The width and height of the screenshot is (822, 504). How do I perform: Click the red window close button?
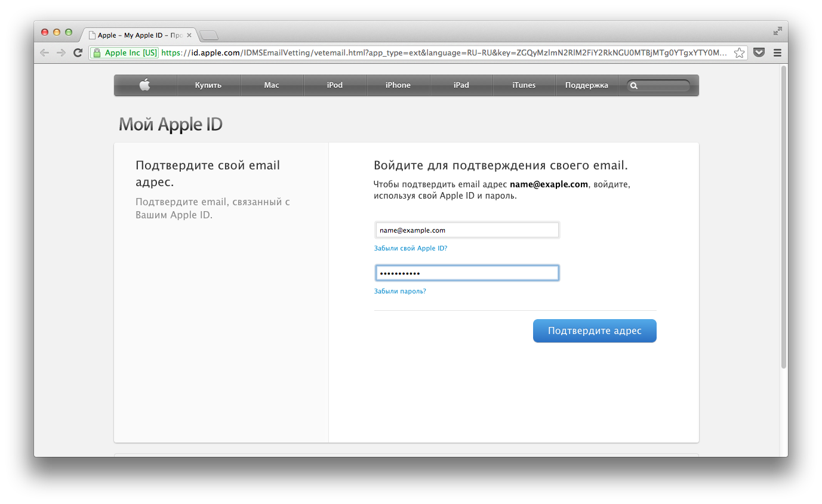tap(45, 32)
